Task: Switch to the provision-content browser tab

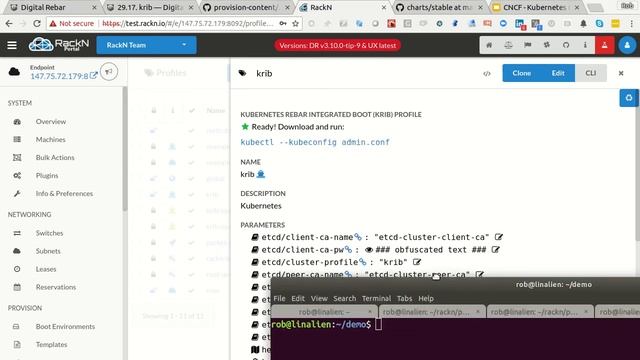Action: tap(247, 7)
